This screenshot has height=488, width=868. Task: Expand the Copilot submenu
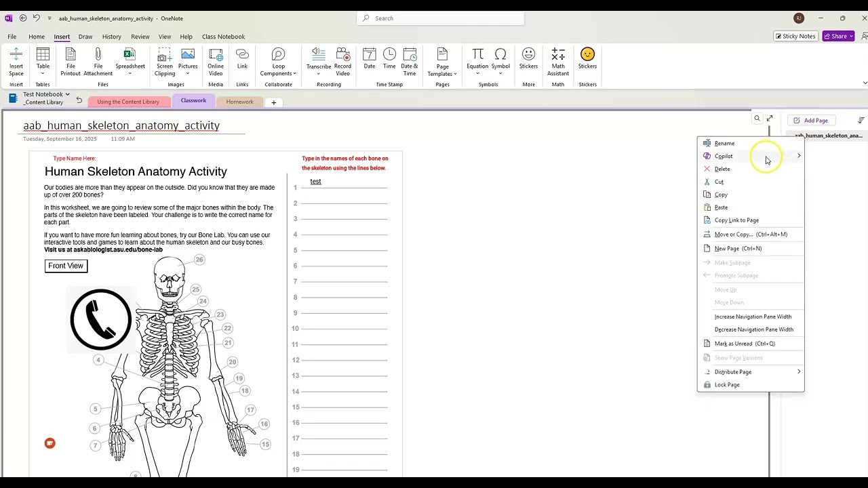coord(799,156)
